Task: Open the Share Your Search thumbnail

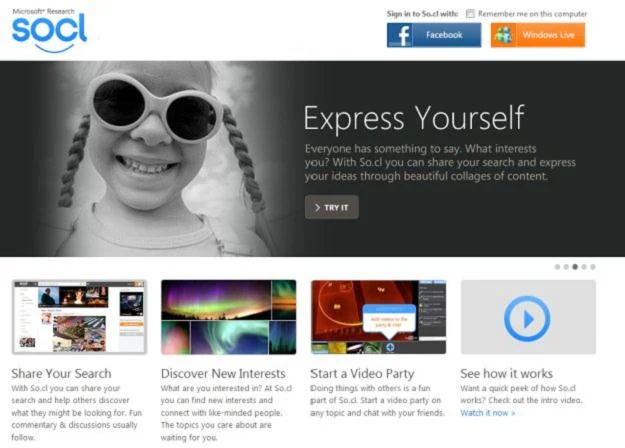Action: click(79, 317)
